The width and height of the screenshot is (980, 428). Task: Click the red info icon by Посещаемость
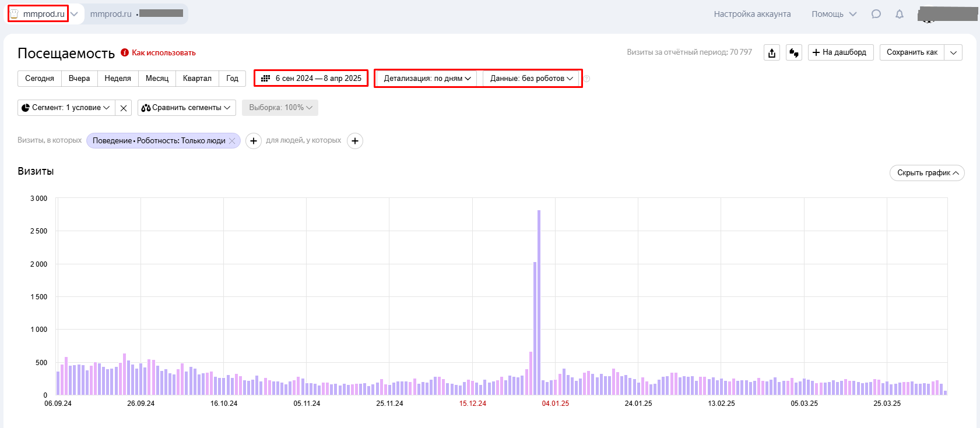pyautogui.click(x=125, y=52)
